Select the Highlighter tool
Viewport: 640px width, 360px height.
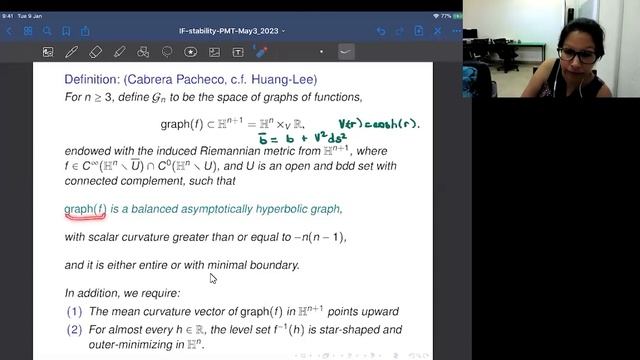tap(119, 52)
